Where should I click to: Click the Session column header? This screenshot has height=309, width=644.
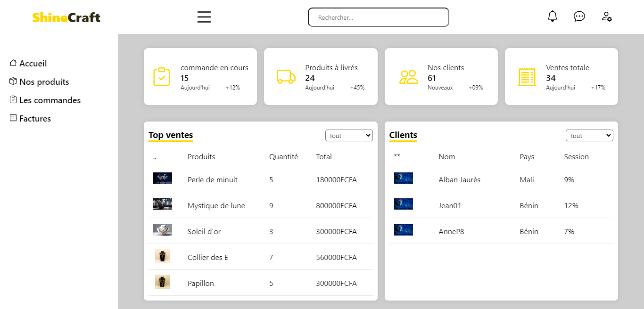(x=577, y=157)
